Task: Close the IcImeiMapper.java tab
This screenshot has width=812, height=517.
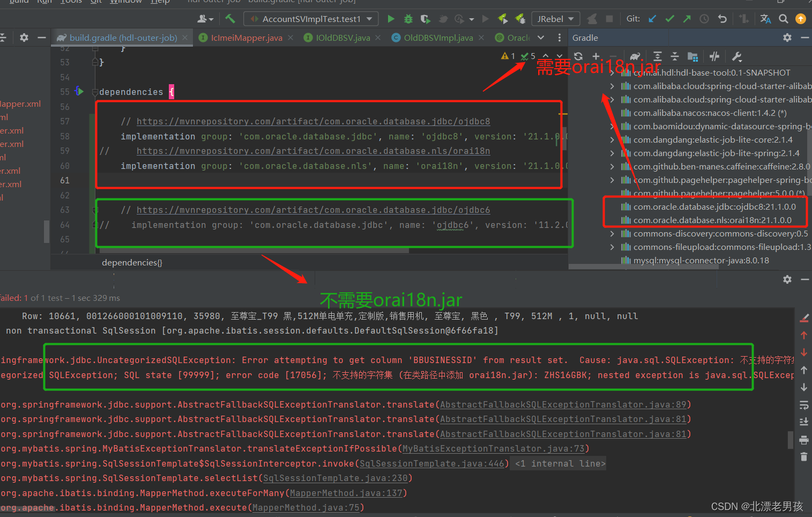Action: [x=290, y=38]
